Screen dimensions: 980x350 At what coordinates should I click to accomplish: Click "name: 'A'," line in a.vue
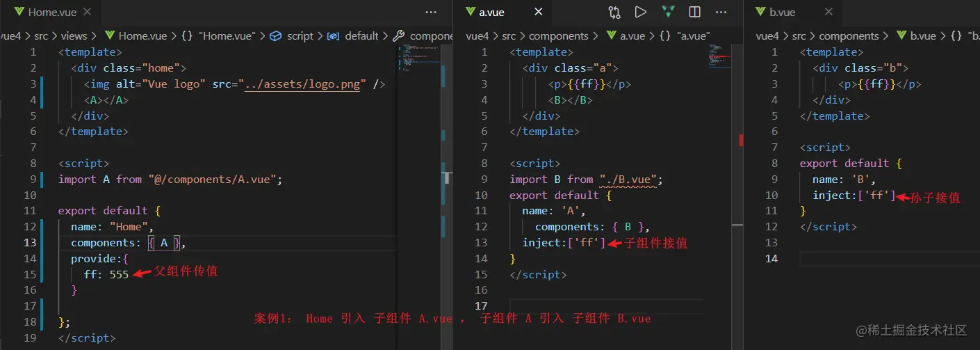[x=554, y=211]
